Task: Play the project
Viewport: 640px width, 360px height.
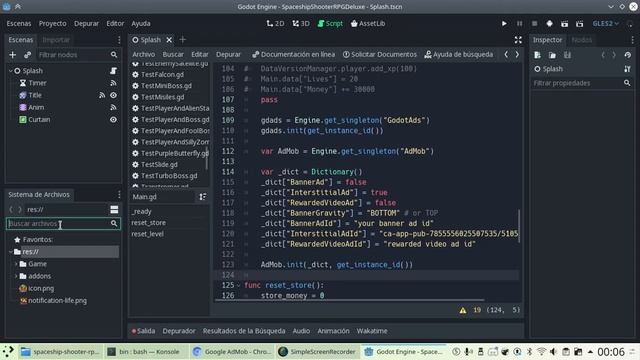Action: click(504, 24)
